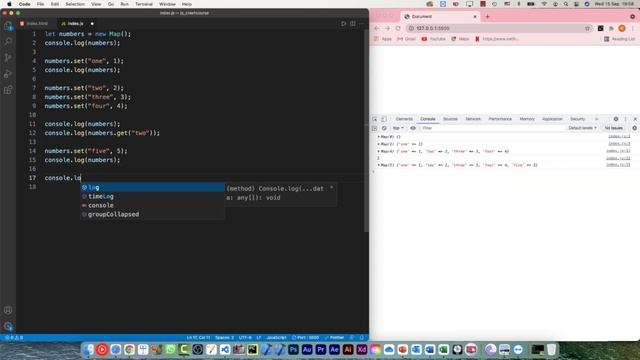Viewport: 640px width, 360px height.
Task: Show more DevTools tabs chevron
Action: click(x=597, y=119)
